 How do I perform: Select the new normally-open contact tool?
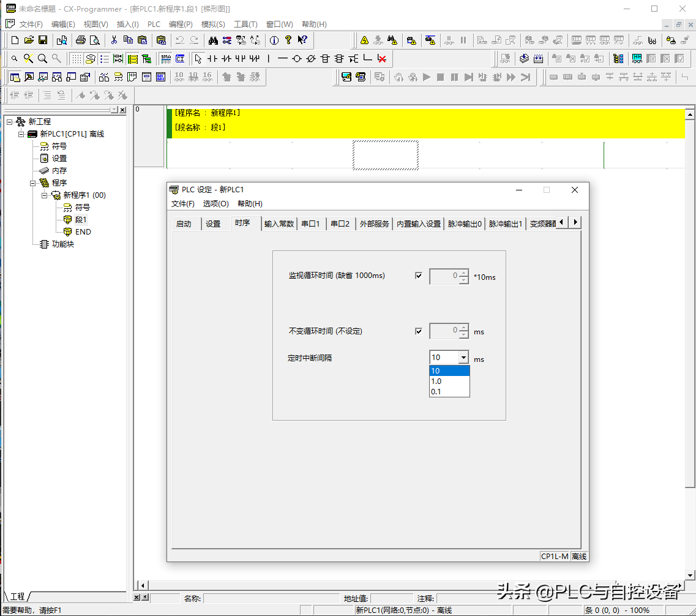tap(212, 59)
